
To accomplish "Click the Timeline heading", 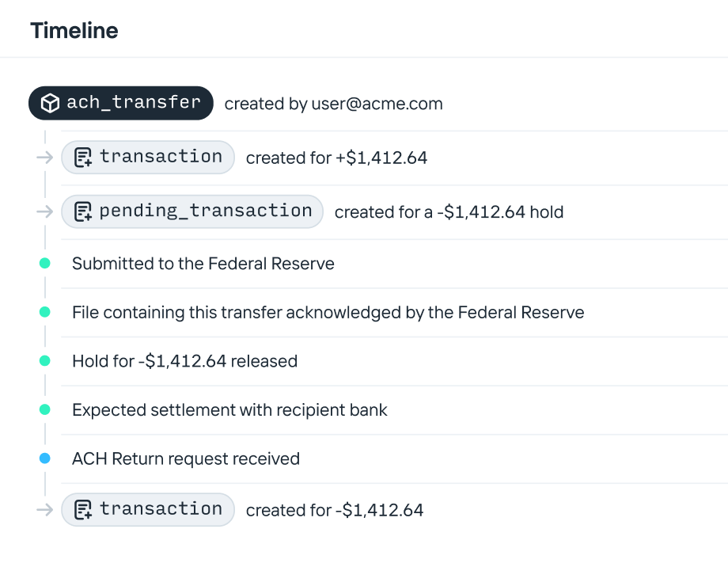I will tap(74, 31).
